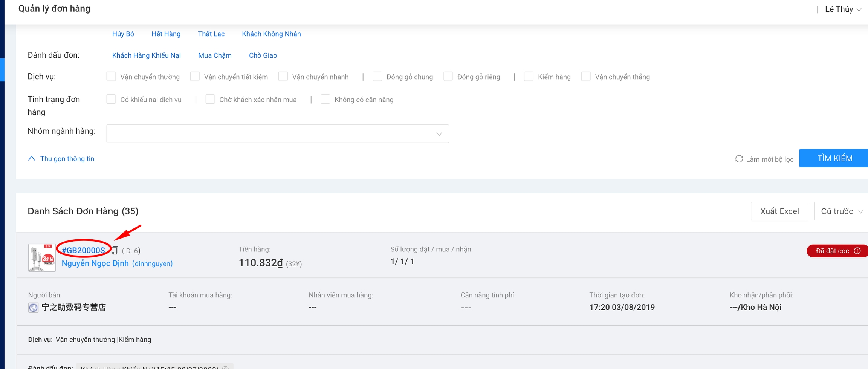Click the Xuất Excel export button
Image resolution: width=868 pixels, height=369 pixels.
[779, 211]
